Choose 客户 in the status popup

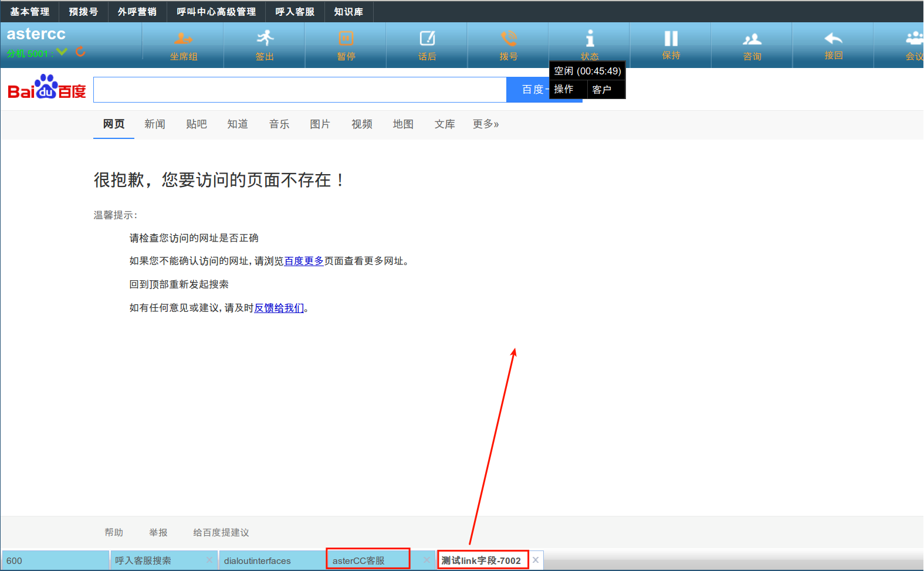point(602,89)
